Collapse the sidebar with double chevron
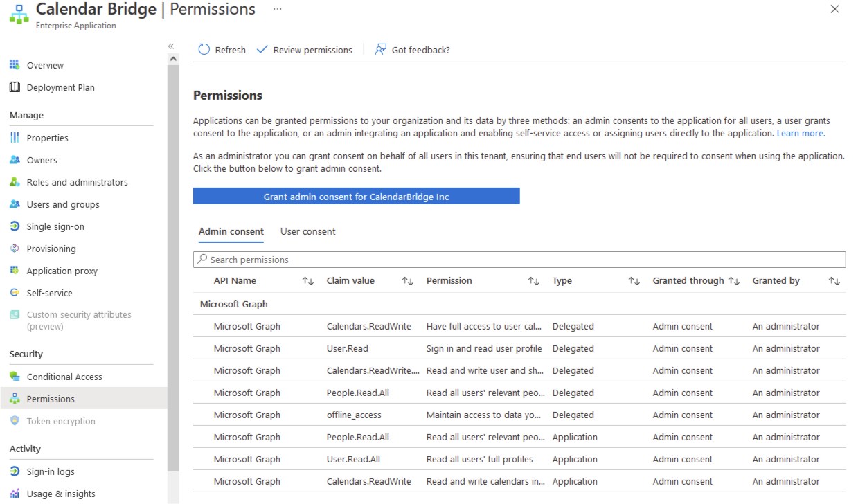 171,46
